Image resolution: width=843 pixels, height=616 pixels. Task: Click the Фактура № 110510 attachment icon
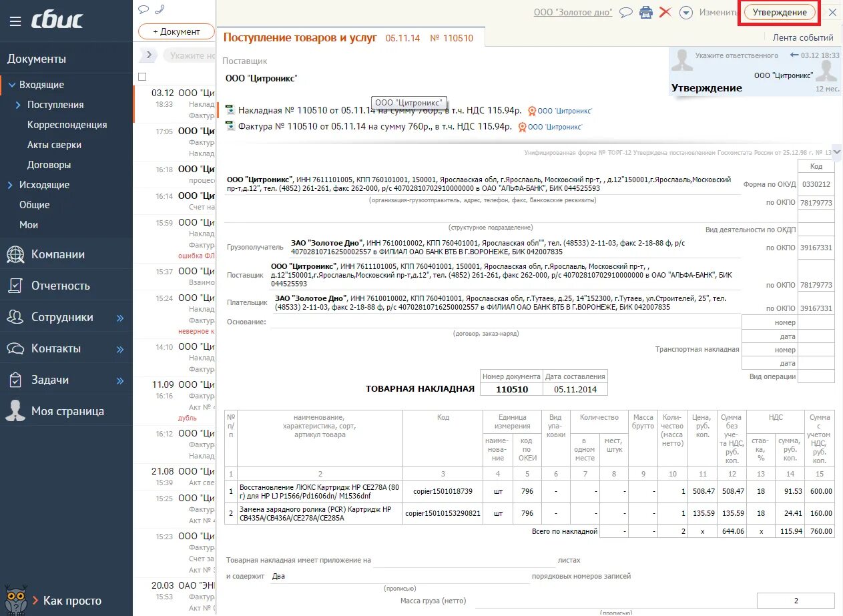[x=230, y=125]
